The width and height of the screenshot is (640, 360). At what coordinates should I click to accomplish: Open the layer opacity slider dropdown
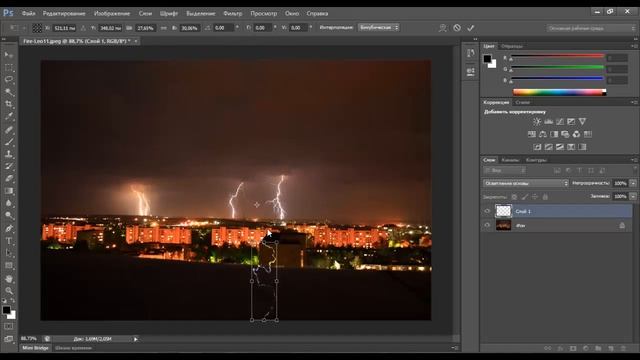633,183
